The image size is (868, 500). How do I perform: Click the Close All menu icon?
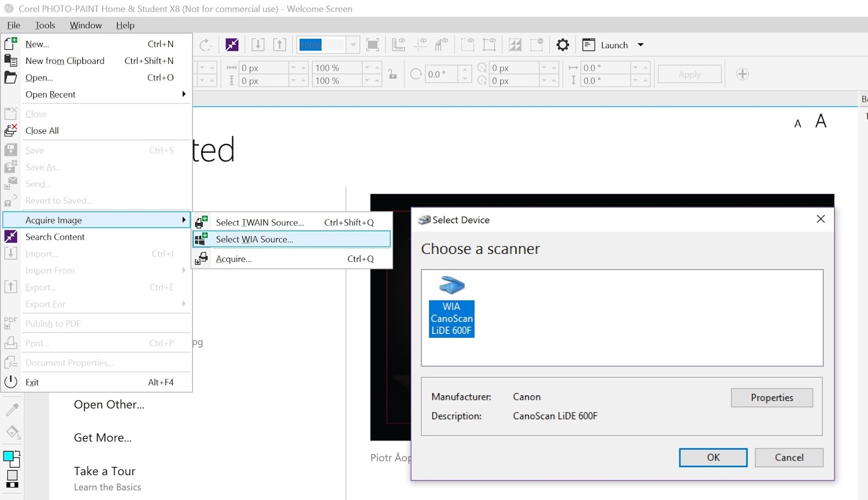coord(11,130)
